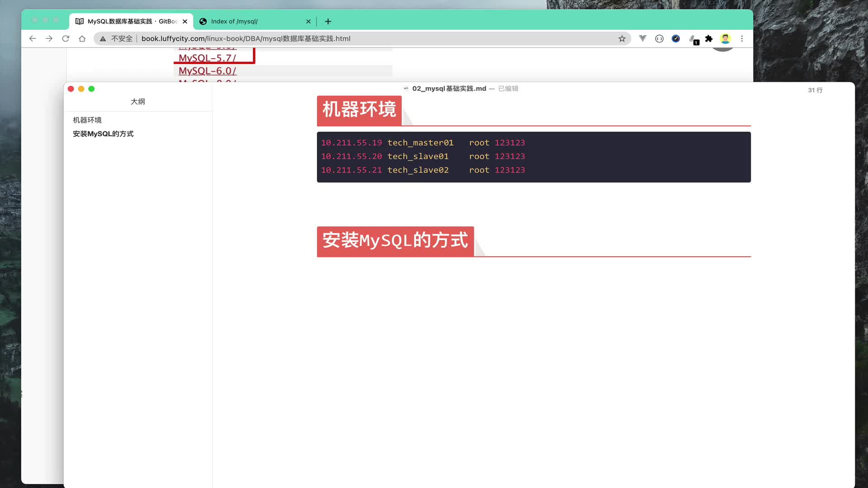Open the Chrome extensions puzzle menu
This screenshot has height=488, width=868.
click(x=709, y=39)
